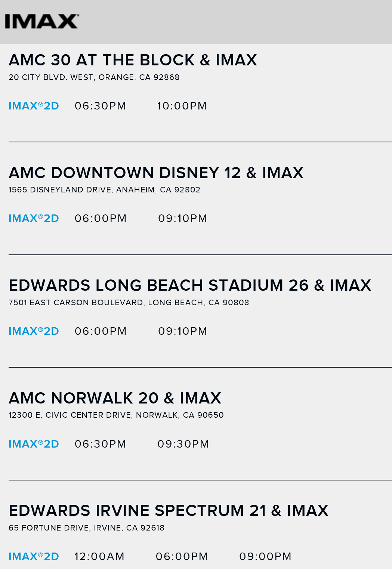
Task: Choose 09:00PM showtime at Edwards Irvine Spectrum
Action: pyautogui.click(x=265, y=557)
